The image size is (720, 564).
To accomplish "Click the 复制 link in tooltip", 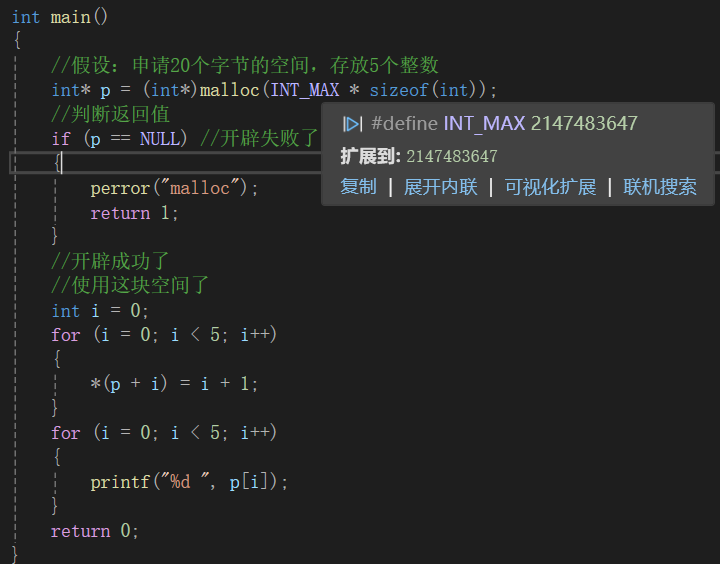I will click(x=358, y=187).
